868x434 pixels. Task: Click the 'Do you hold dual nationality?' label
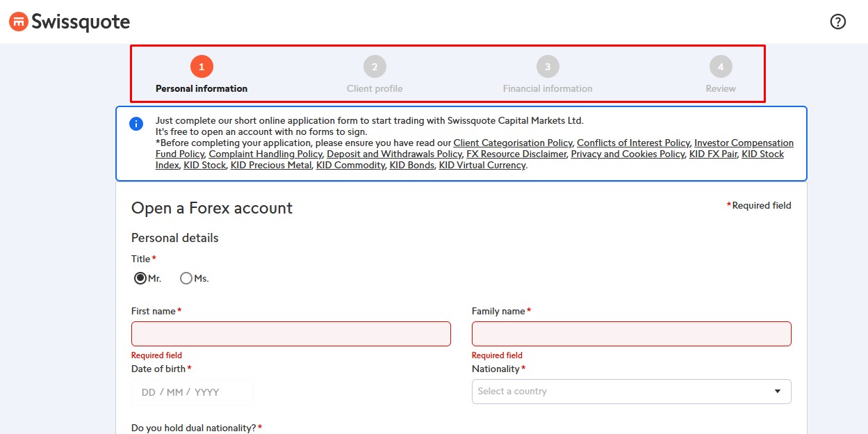(x=194, y=428)
